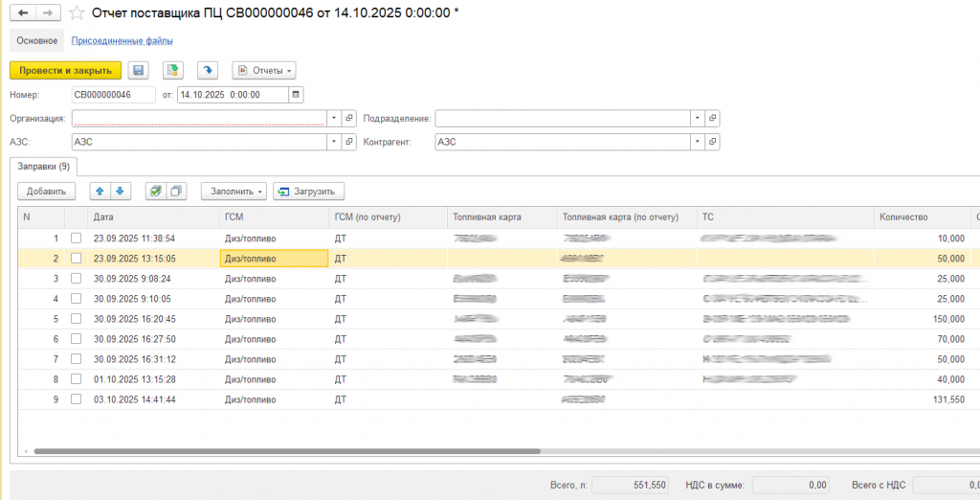Select the date cell 03.10.2025 14:41:44
This screenshot has width=980, height=500.
click(x=153, y=399)
